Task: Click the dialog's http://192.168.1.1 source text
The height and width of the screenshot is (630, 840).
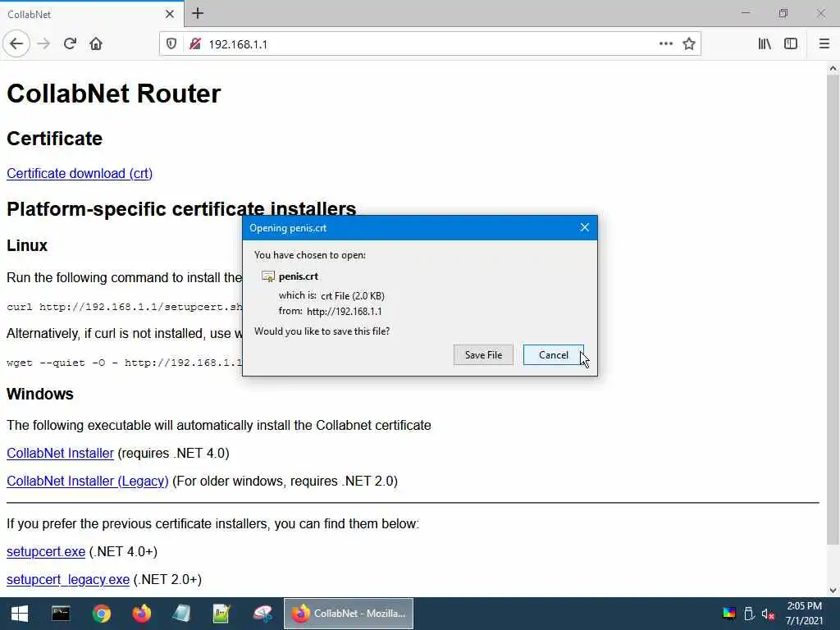Action: click(x=344, y=311)
